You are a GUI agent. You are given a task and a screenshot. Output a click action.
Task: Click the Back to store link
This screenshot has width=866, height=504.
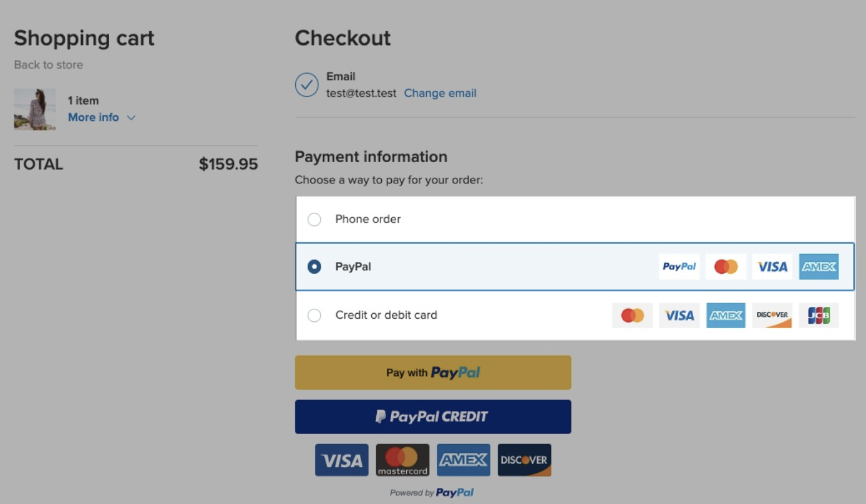tap(48, 64)
